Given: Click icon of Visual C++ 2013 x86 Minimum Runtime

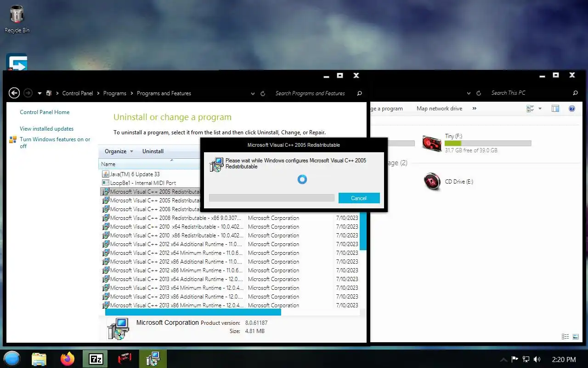Looking at the screenshot, I should click(x=105, y=305).
